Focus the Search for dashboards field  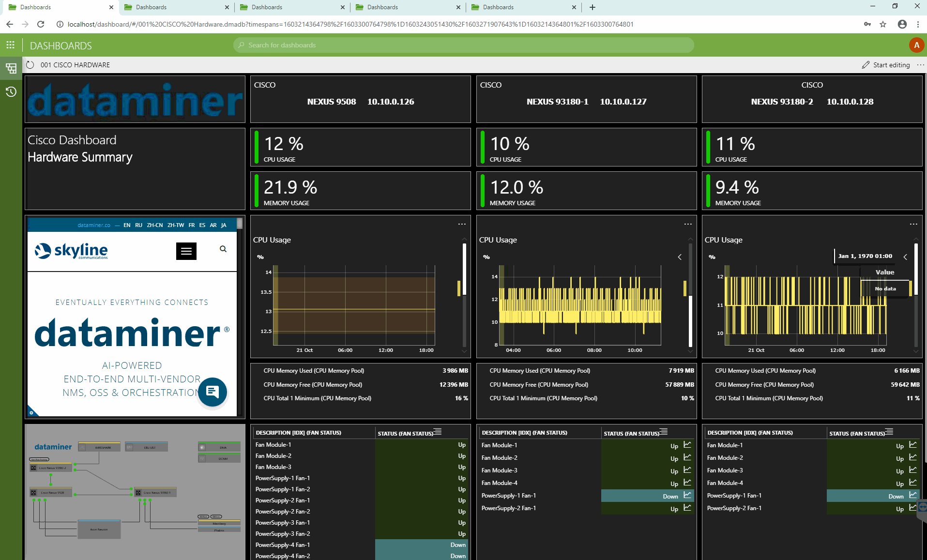463,45
